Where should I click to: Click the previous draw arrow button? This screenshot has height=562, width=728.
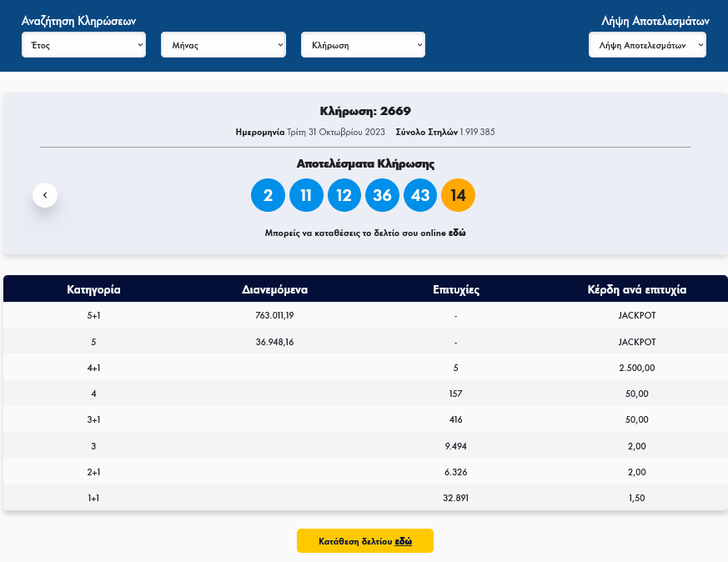tap(45, 195)
